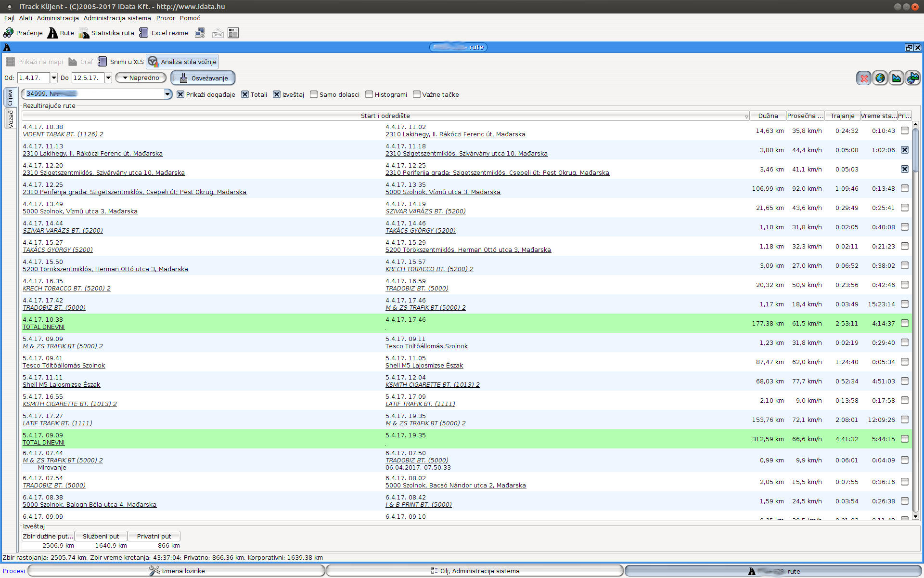Click the globe map icon button
Image resolution: width=924 pixels, height=578 pixels.
[x=880, y=78]
